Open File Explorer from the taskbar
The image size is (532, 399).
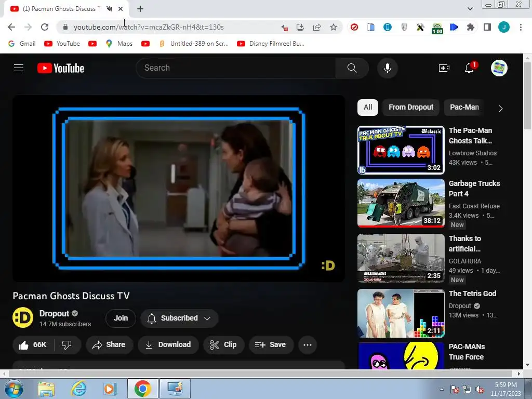[x=46, y=389]
